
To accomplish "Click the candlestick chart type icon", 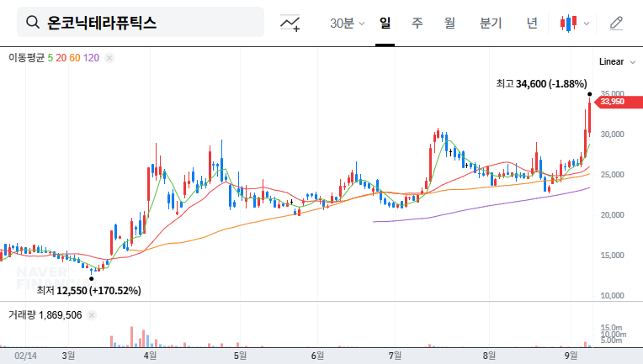I will pos(569,23).
